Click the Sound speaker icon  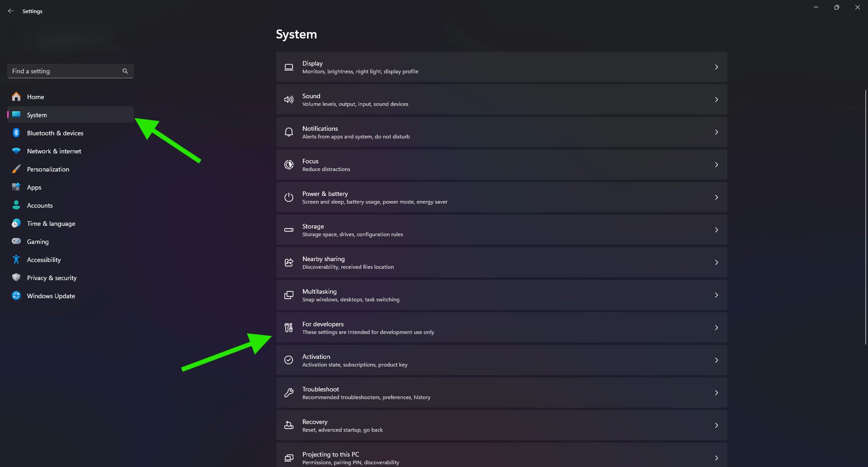pos(289,100)
